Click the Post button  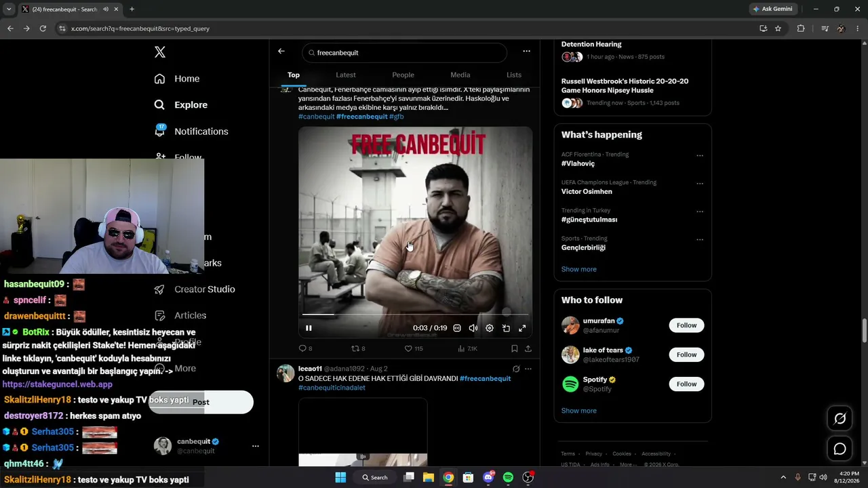click(201, 402)
